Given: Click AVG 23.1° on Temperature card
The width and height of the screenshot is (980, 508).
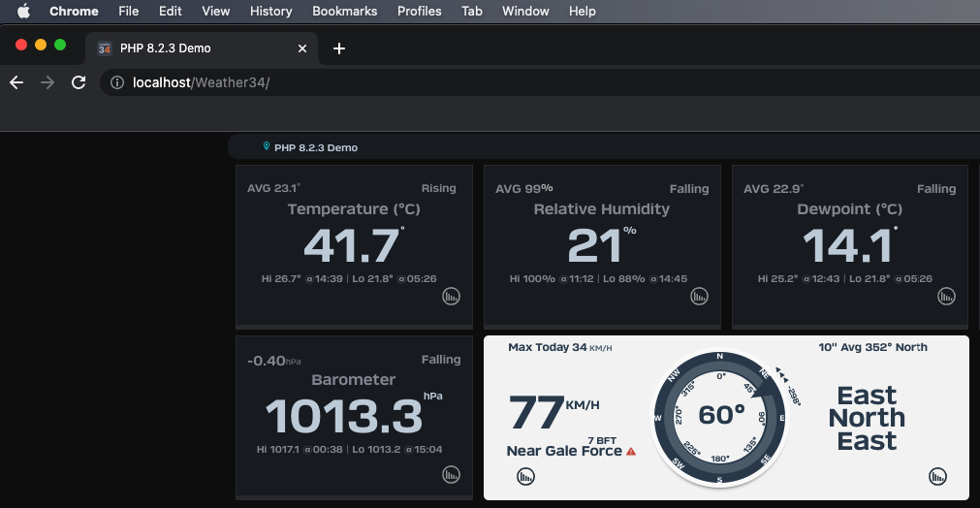Looking at the screenshot, I should (273, 188).
